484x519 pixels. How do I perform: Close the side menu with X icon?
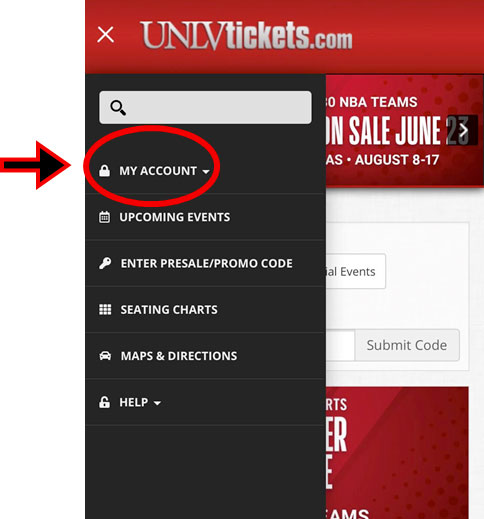106,35
